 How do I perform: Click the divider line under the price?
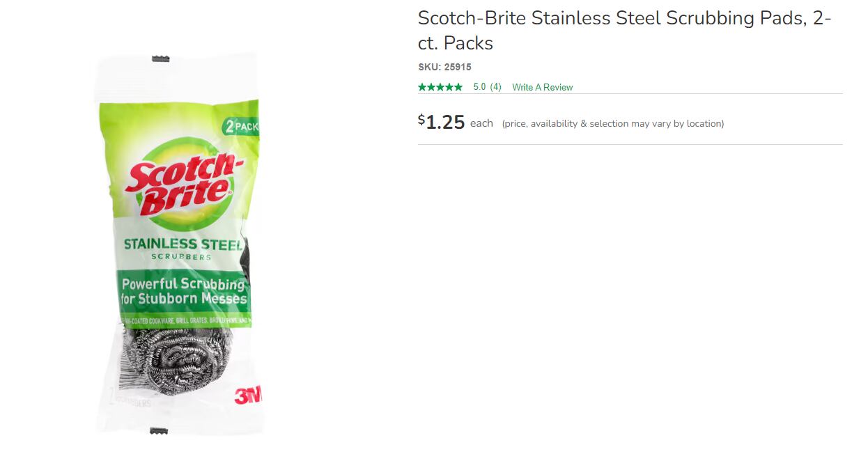[630, 142]
